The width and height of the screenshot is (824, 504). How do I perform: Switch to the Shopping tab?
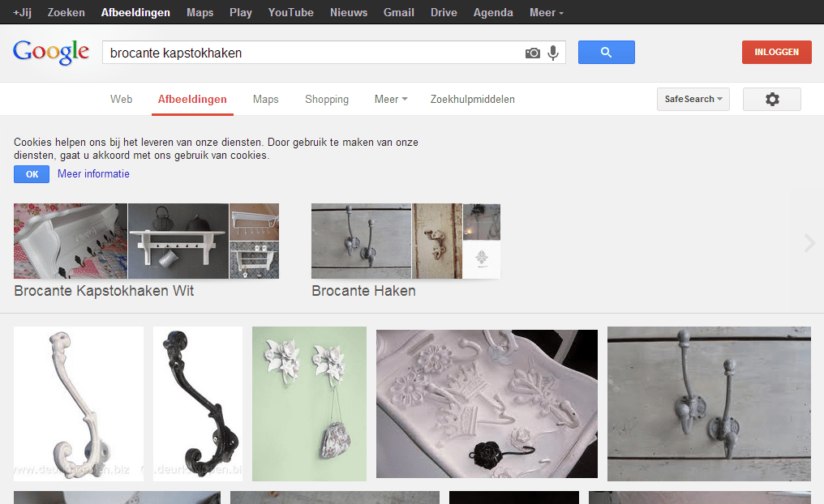(x=327, y=99)
